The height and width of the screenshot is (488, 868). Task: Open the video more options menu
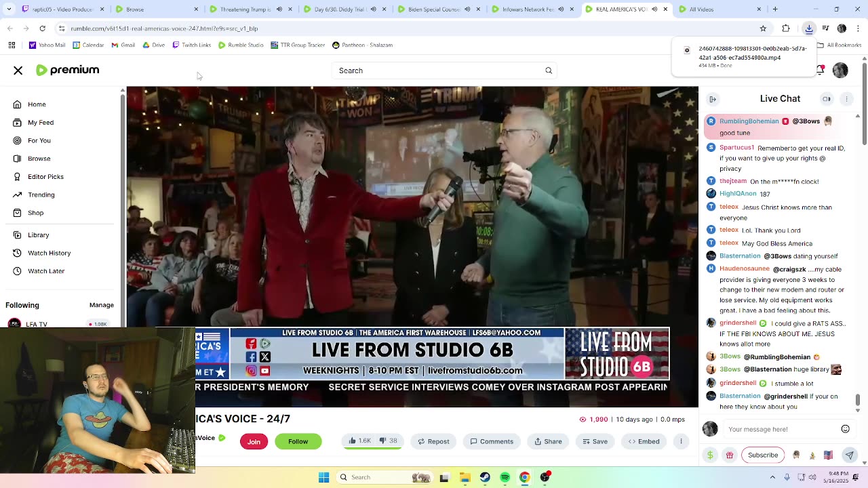[x=682, y=441]
